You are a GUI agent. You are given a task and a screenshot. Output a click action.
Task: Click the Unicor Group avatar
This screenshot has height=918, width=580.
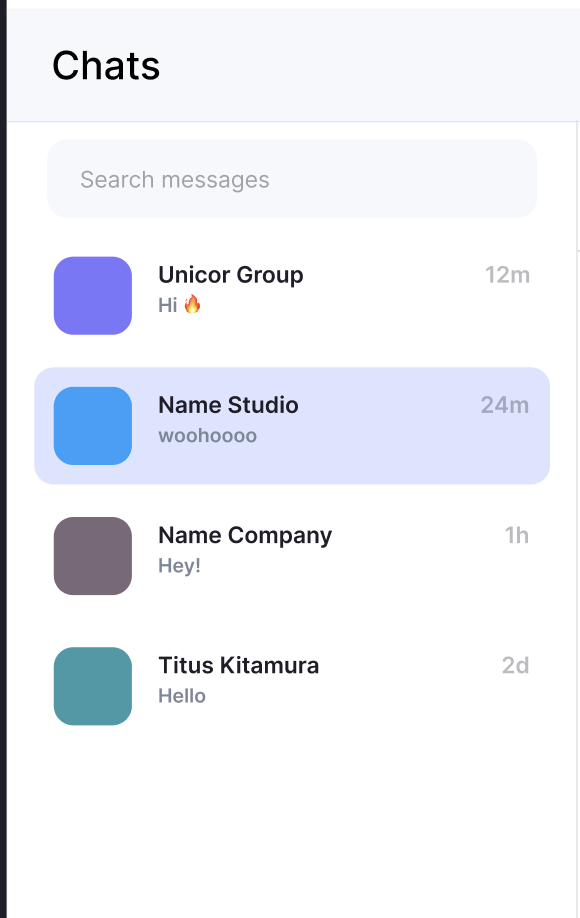click(92, 295)
